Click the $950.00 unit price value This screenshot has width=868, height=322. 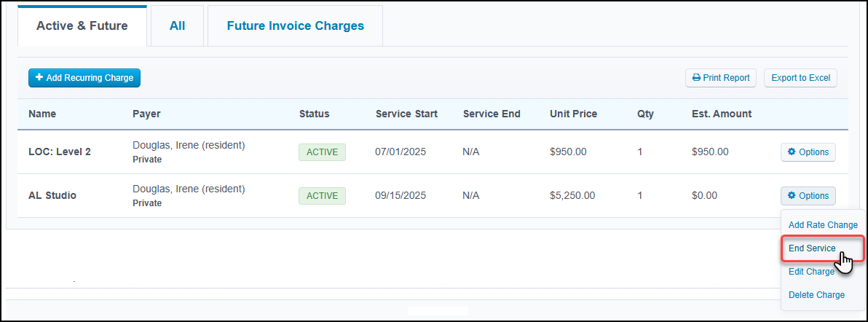coord(568,152)
